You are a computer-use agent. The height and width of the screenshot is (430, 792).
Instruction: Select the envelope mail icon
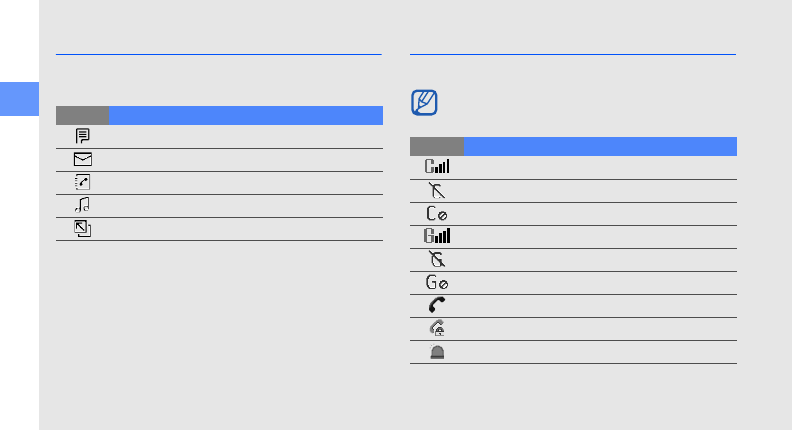82,158
